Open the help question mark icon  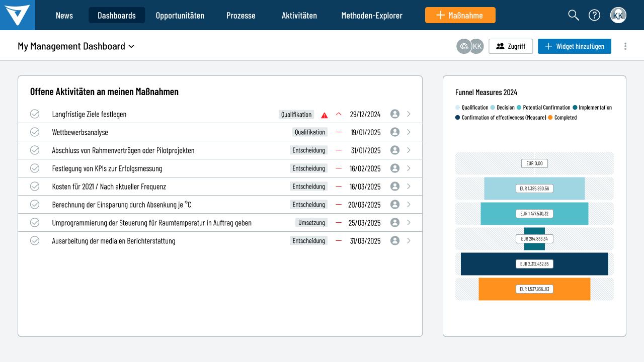(x=594, y=15)
